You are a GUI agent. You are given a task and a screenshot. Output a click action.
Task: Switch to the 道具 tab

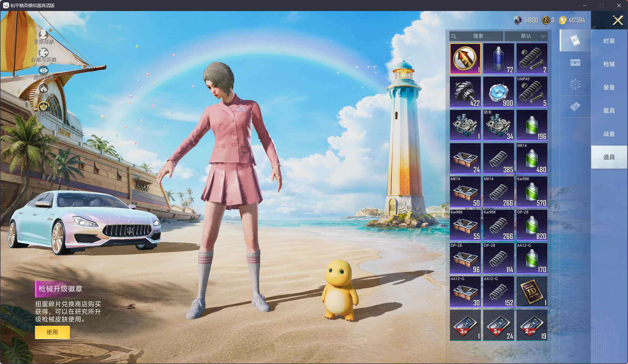coord(609,157)
